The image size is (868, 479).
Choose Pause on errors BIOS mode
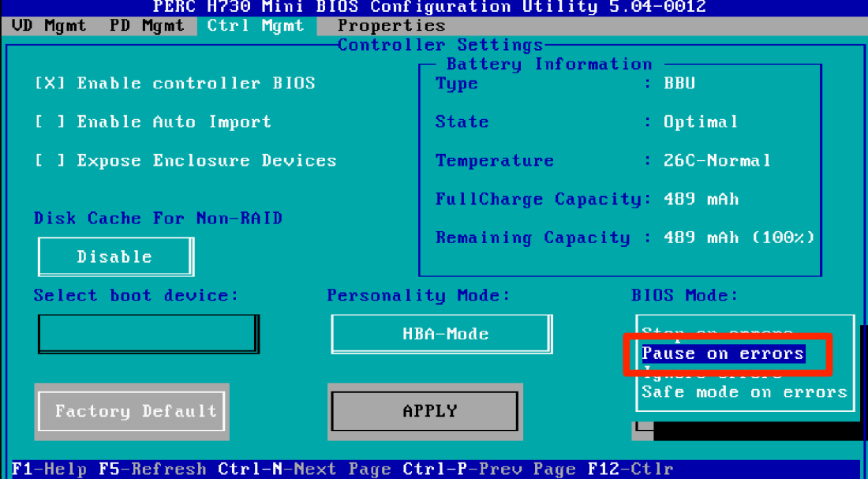(x=723, y=354)
